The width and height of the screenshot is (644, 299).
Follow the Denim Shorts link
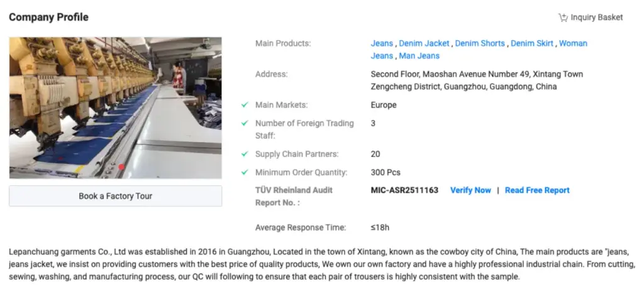480,43
